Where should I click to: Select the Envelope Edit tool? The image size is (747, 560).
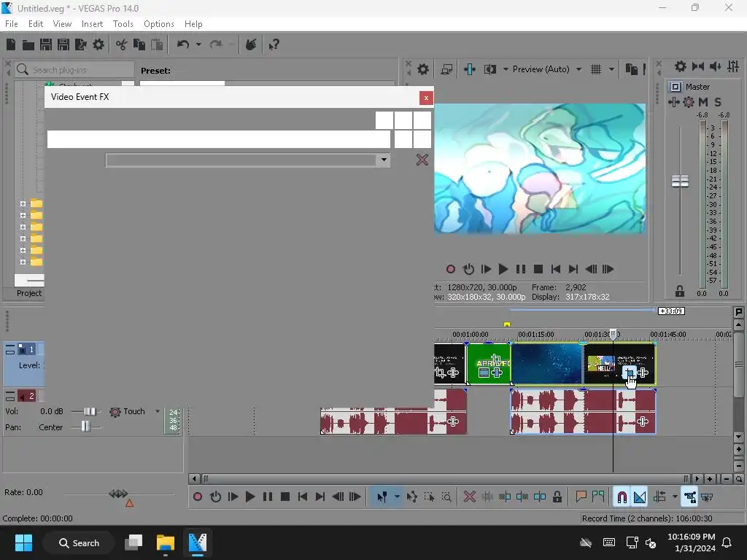[411, 497]
